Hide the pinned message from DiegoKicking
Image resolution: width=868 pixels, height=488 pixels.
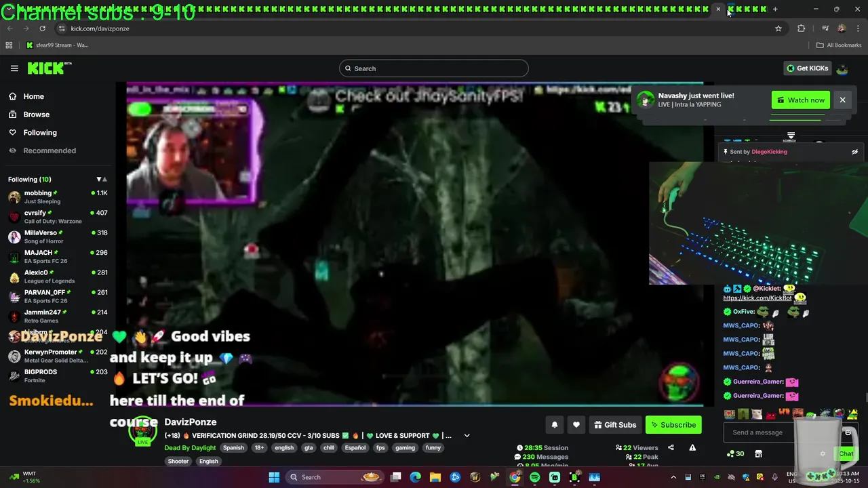pyautogui.click(x=854, y=152)
